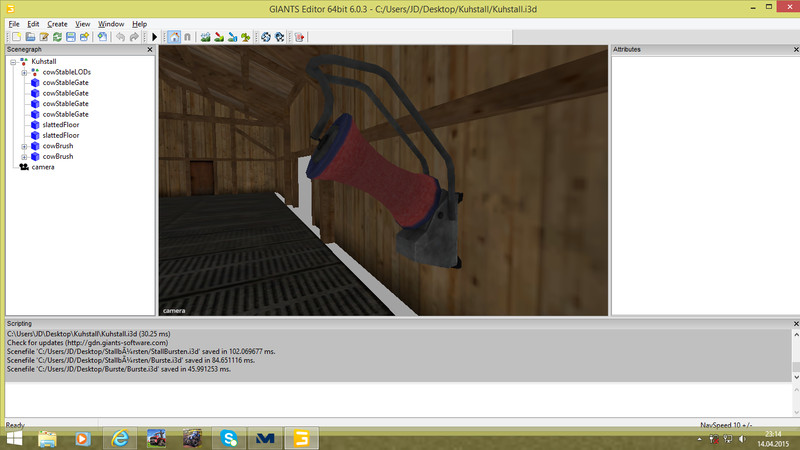Open the Create menu
The height and width of the screenshot is (450, 800).
pyautogui.click(x=57, y=23)
